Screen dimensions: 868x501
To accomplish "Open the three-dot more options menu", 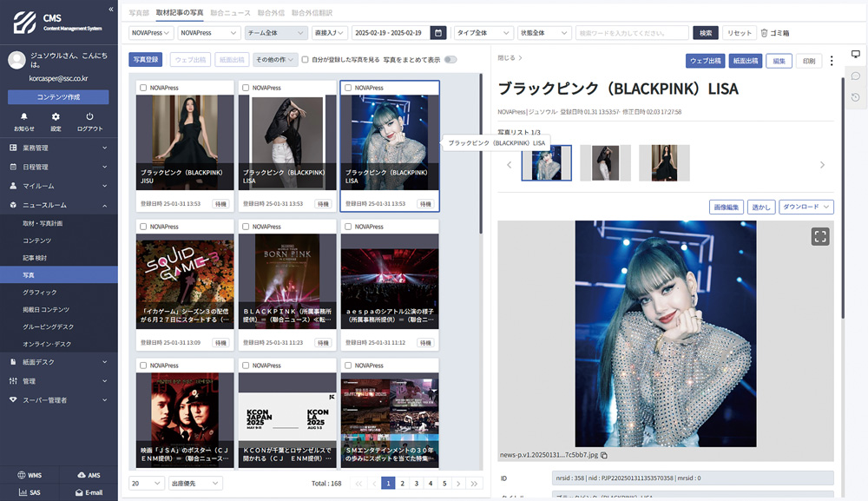I will pos(832,61).
